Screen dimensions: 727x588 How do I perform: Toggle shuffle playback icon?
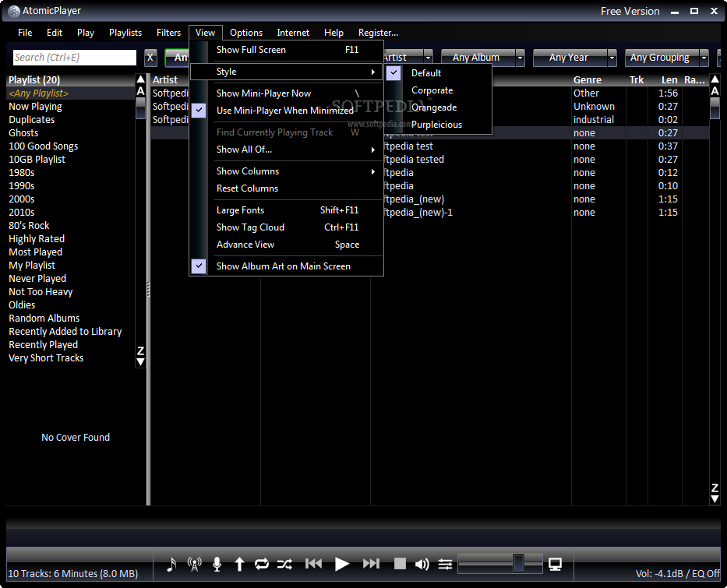[x=284, y=564]
